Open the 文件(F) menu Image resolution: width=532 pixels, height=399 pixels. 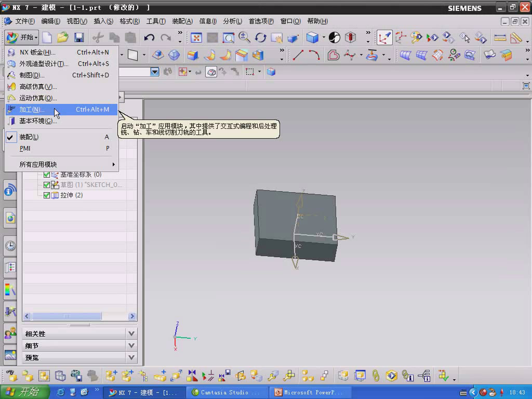(25, 21)
